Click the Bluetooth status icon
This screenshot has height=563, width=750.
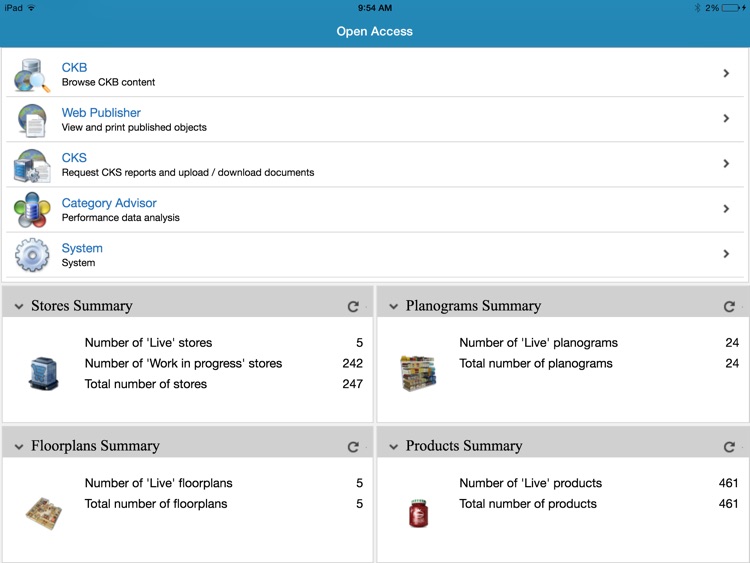click(697, 8)
